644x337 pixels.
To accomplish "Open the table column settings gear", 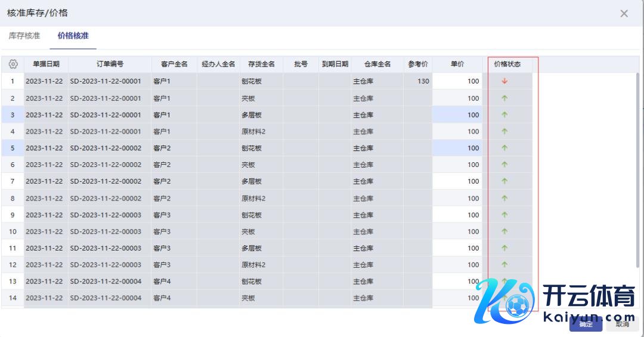I will pyautogui.click(x=13, y=64).
